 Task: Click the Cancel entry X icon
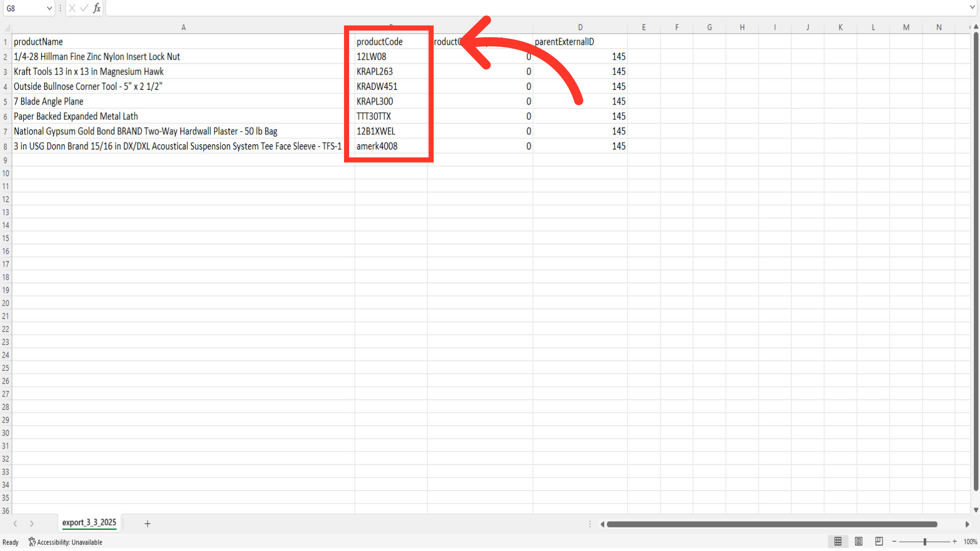click(72, 8)
